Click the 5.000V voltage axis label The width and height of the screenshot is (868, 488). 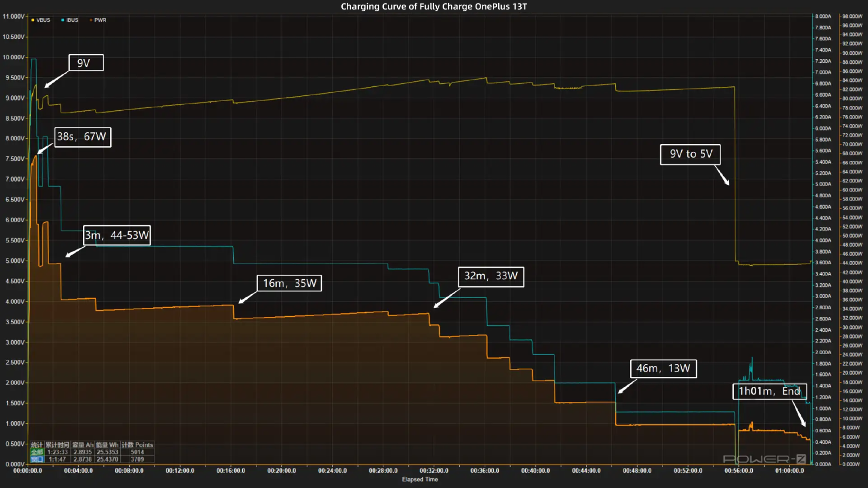[x=15, y=261]
